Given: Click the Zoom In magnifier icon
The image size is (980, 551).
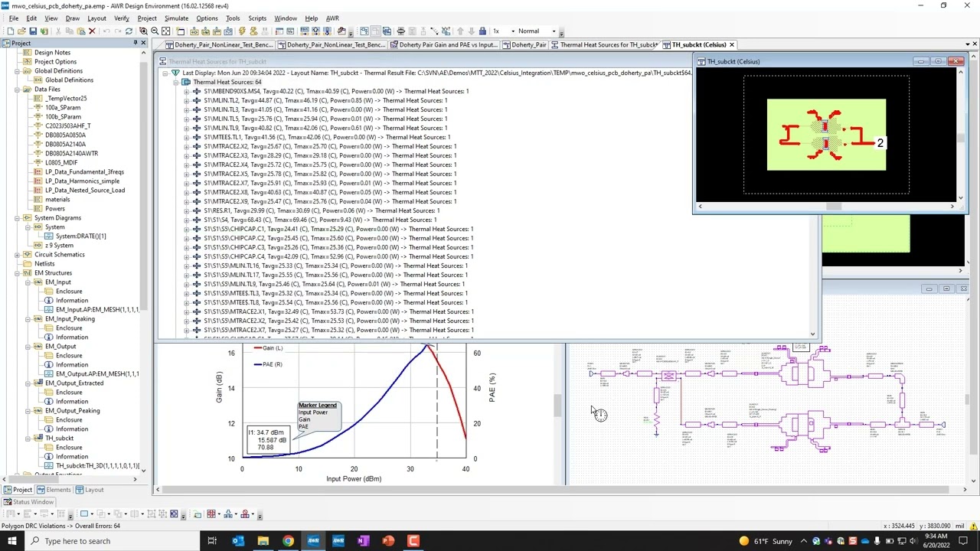Looking at the screenshot, I should 144,31.
